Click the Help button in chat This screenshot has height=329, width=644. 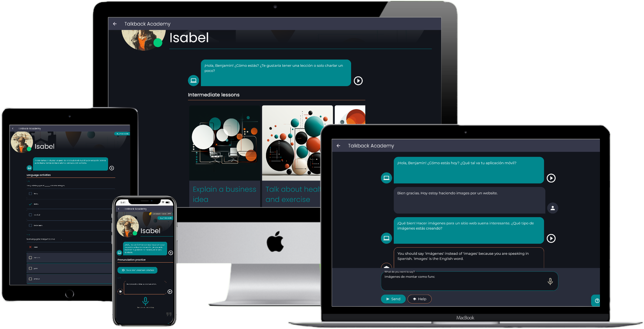tap(420, 299)
